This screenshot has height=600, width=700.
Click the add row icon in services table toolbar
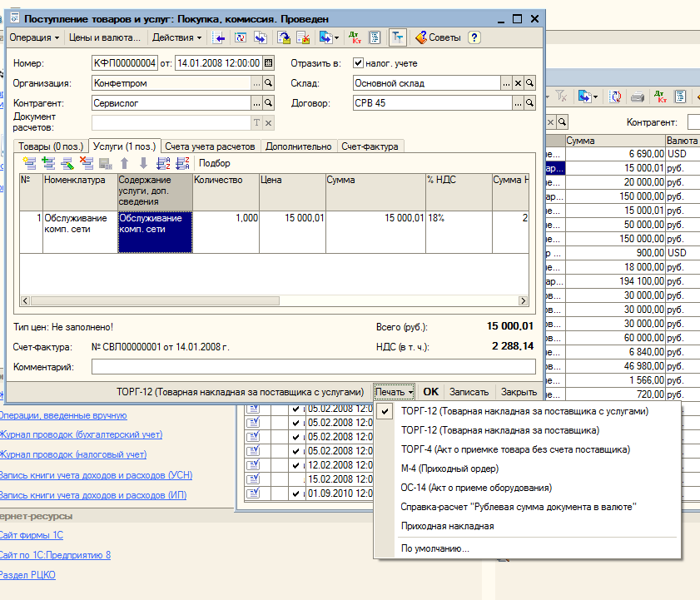click(x=30, y=163)
